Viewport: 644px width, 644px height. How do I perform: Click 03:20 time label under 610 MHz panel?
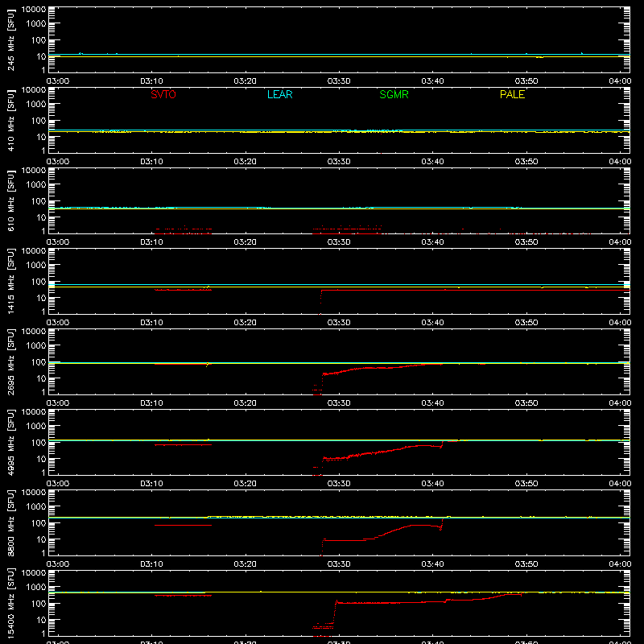(246, 242)
